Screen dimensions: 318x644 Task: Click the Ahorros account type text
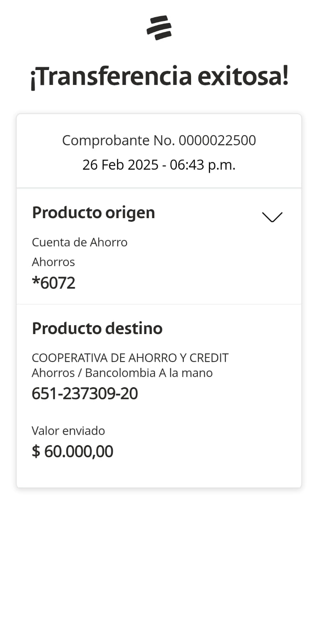click(x=53, y=262)
